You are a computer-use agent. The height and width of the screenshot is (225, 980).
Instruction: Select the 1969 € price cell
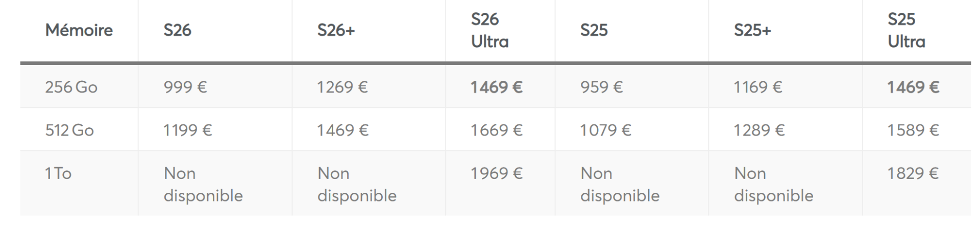(497, 173)
